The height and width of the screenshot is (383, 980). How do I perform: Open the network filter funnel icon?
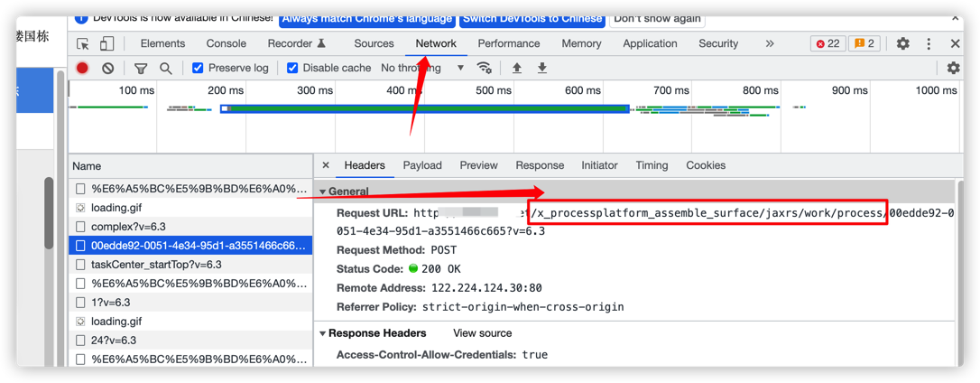click(142, 69)
